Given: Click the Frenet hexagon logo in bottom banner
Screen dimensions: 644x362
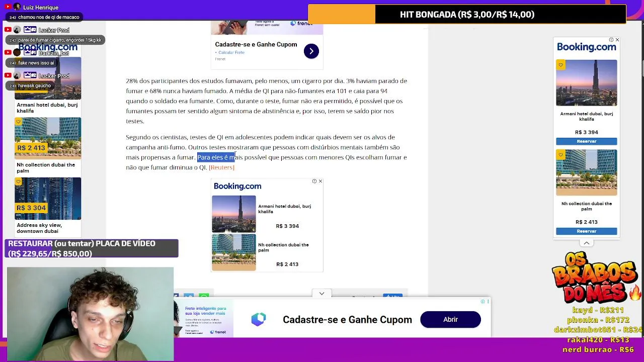Looking at the screenshot, I should [x=259, y=319].
